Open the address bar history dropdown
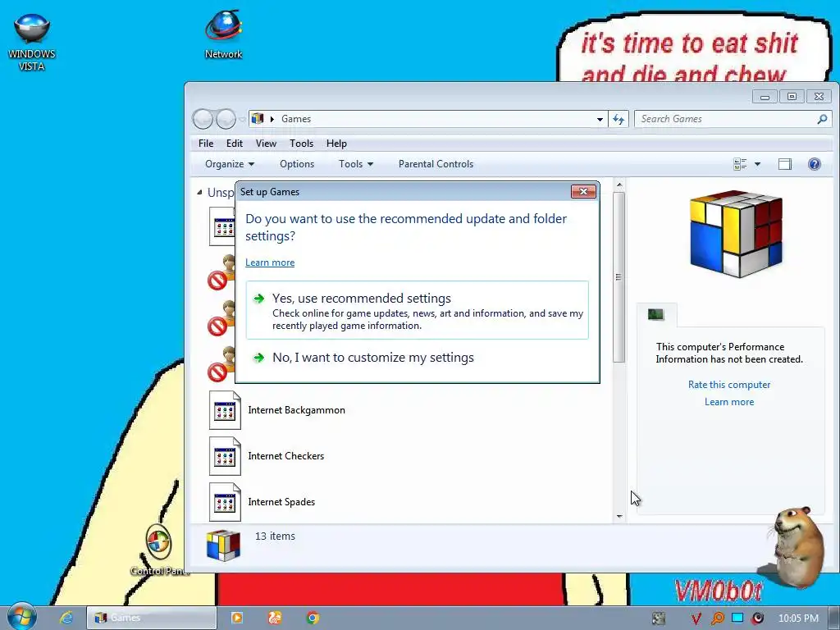The height and width of the screenshot is (630, 840). pos(600,119)
